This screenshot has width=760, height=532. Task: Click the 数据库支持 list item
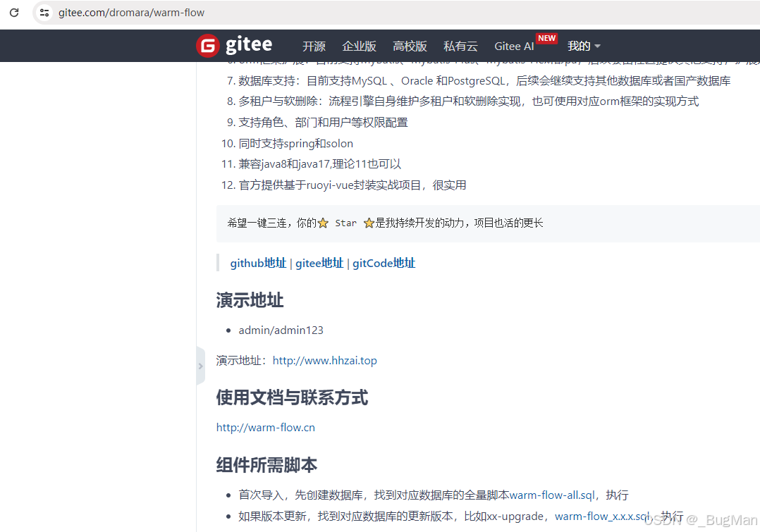[484, 81]
